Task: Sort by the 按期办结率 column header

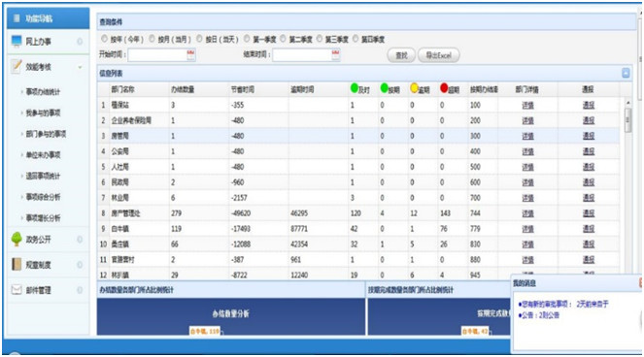Action: (x=484, y=89)
